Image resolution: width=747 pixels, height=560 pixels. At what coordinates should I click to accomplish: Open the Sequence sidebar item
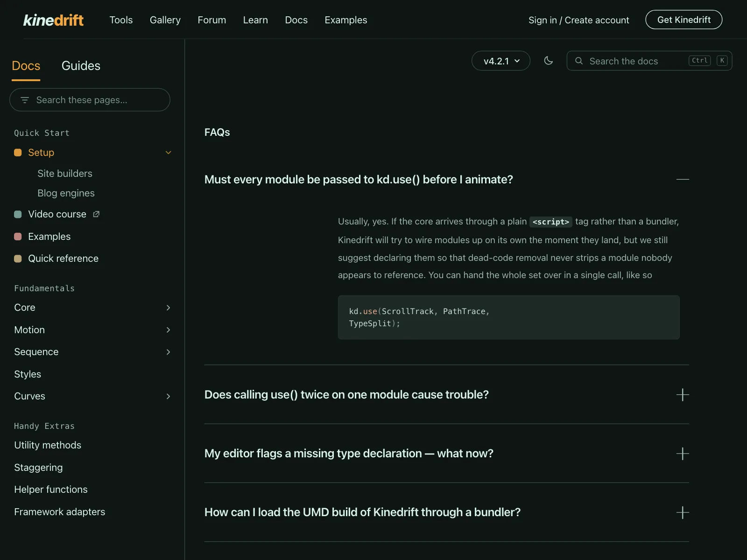36,352
